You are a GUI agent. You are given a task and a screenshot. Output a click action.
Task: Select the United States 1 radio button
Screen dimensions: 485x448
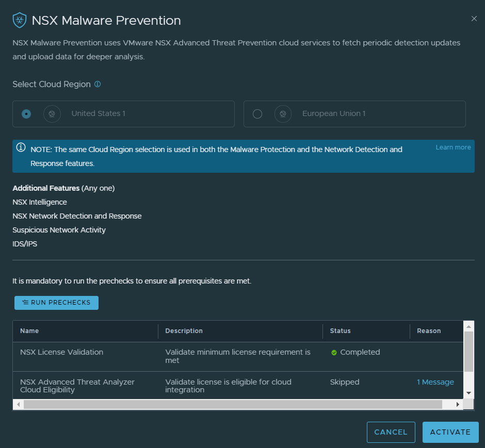26,114
